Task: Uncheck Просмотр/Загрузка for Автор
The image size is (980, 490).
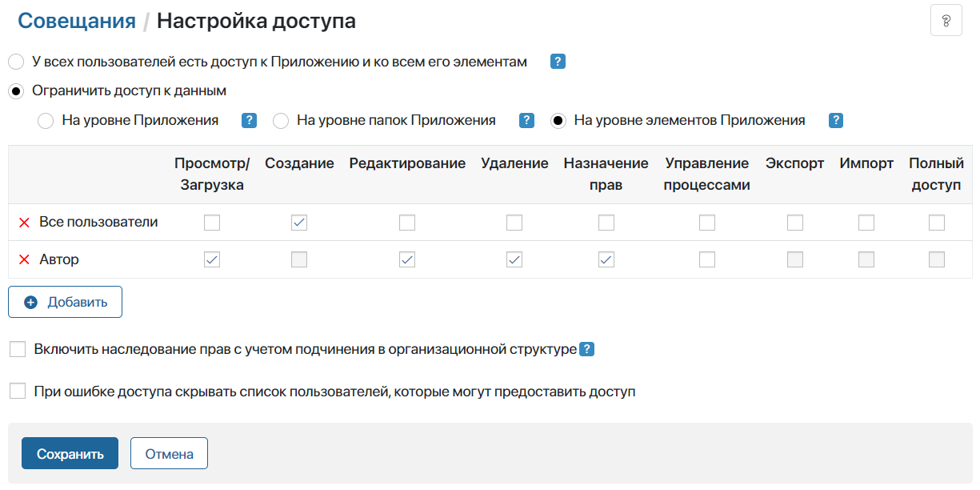Action: 212,259
